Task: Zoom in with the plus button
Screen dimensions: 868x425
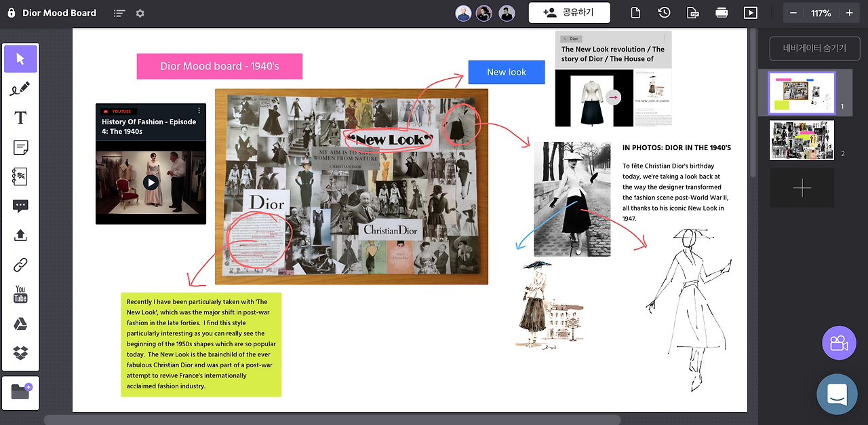Action: [849, 13]
